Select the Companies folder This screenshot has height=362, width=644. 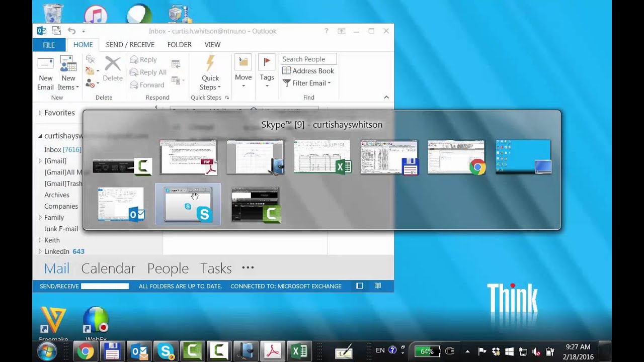[61, 206]
